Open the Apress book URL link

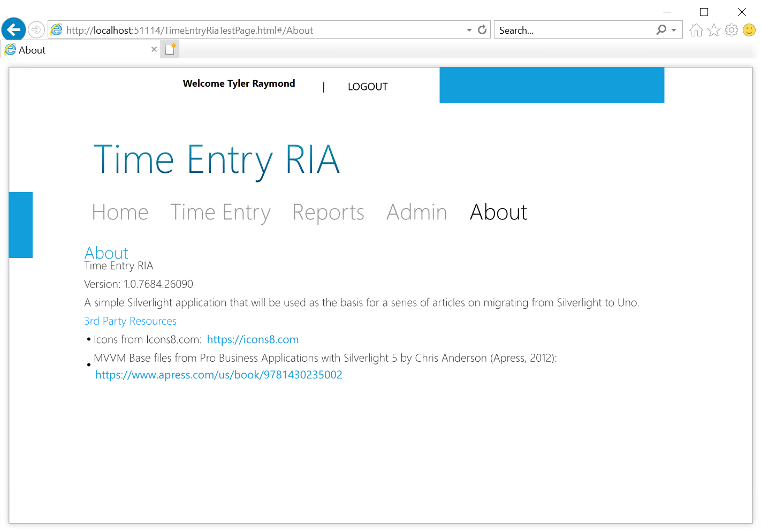219,375
